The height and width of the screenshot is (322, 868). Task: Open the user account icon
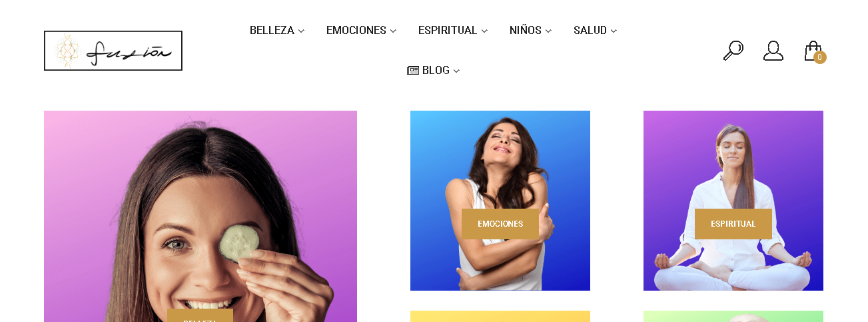[x=773, y=51]
